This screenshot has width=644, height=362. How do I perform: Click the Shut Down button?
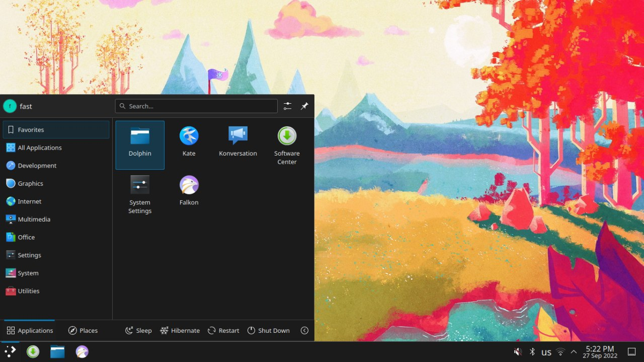point(269,331)
